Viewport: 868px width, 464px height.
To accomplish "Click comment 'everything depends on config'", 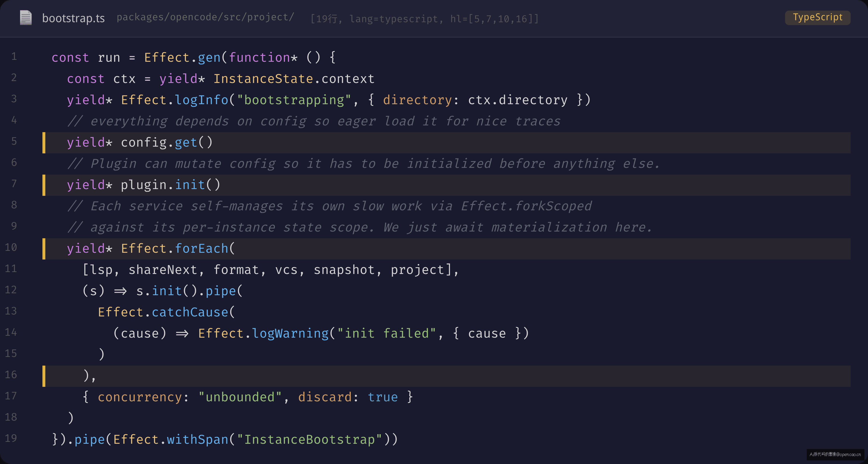I will [x=314, y=121].
